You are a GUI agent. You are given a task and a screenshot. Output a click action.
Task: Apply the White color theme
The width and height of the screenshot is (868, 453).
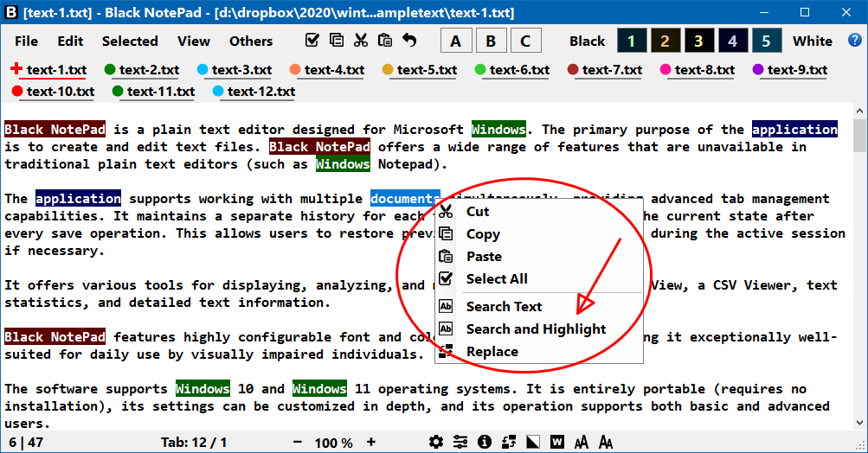812,41
